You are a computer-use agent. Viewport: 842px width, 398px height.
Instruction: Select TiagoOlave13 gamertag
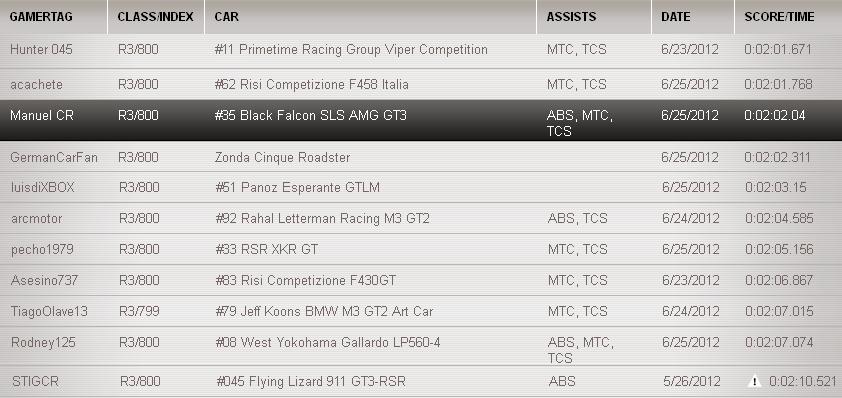pyautogui.click(x=49, y=312)
